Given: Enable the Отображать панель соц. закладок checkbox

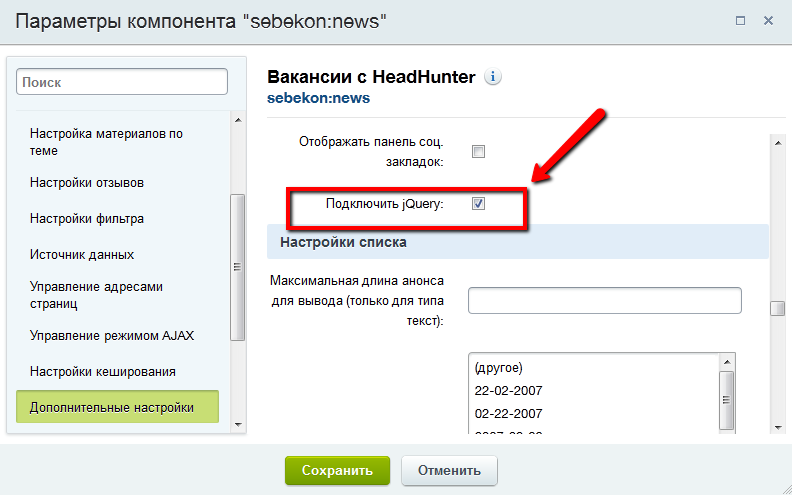Looking at the screenshot, I should (x=478, y=152).
